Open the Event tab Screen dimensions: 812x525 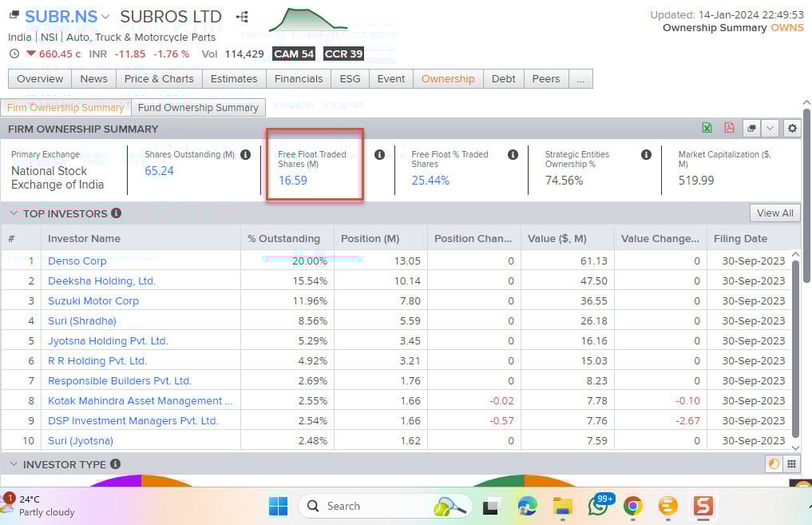(x=391, y=79)
